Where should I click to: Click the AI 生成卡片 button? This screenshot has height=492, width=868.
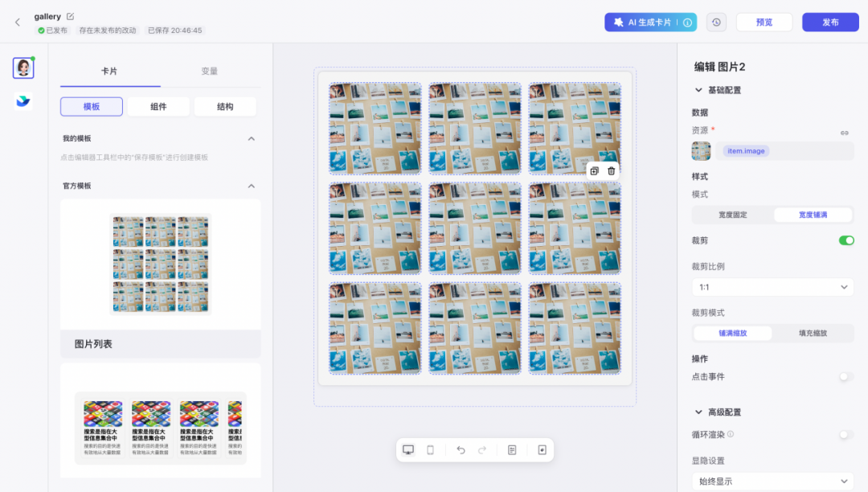650,23
